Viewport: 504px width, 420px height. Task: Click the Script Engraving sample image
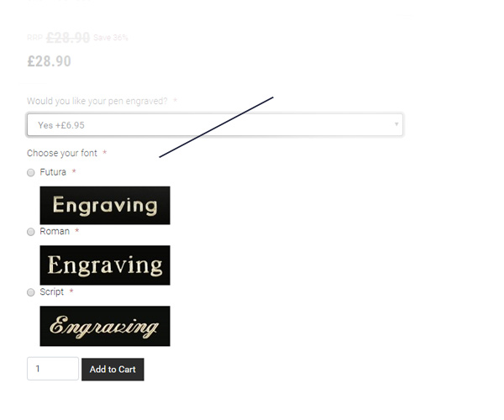point(105,326)
